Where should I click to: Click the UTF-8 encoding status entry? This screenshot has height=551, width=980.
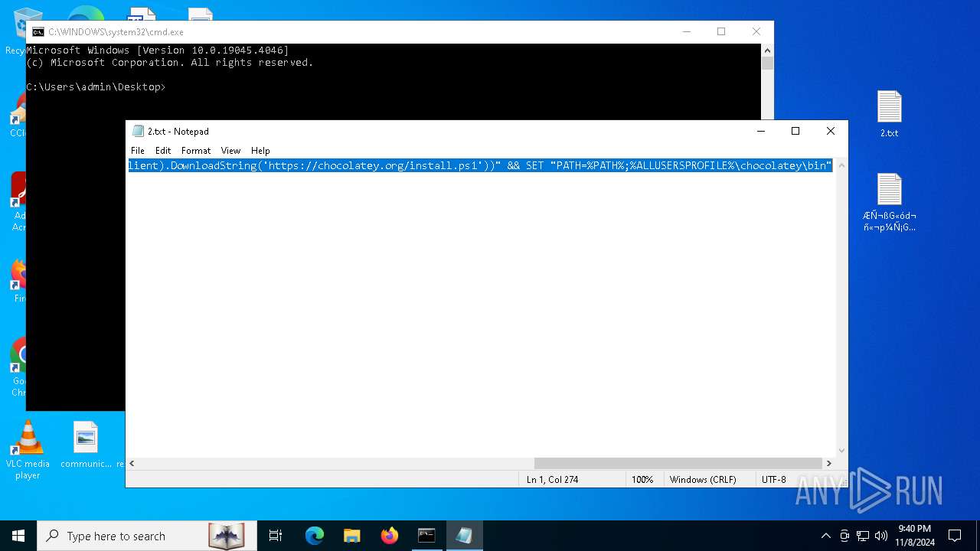coord(773,480)
